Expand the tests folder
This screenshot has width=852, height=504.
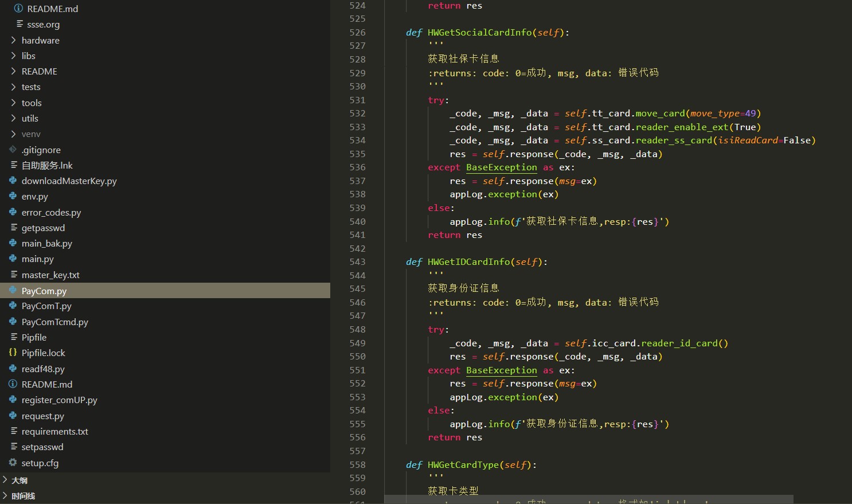point(13,87)
